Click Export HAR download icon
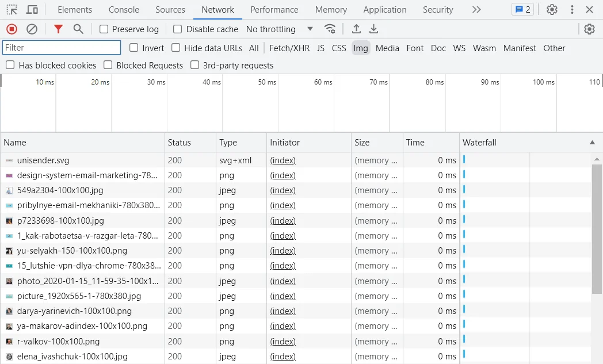This screenshot has width=603, height=364. pyautogui.click(x=374, y=29)
